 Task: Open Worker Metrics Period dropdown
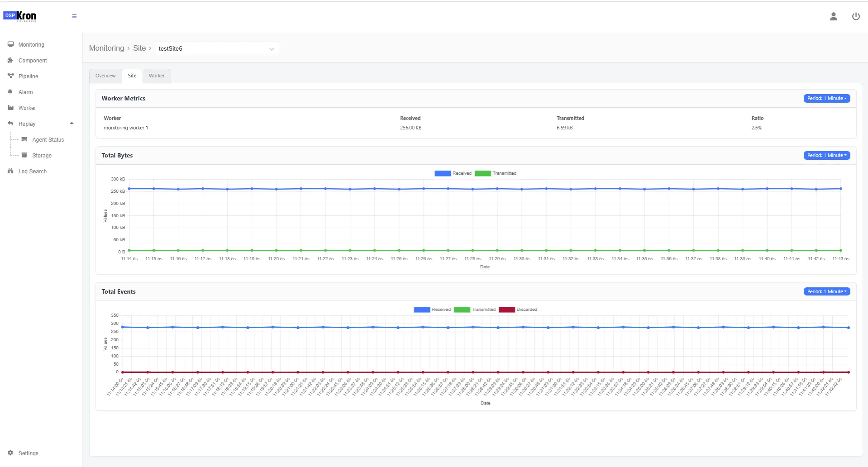click(x=827, y=98)
